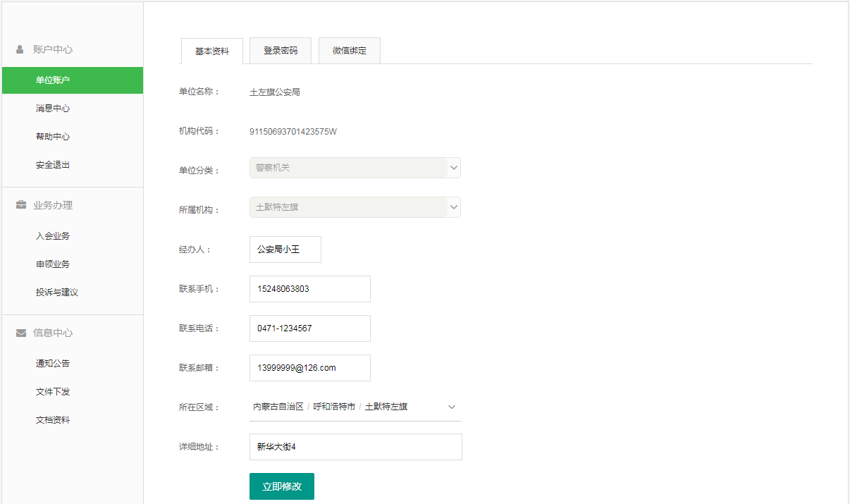Open 投诉与建议 page

tap(57, 293)
